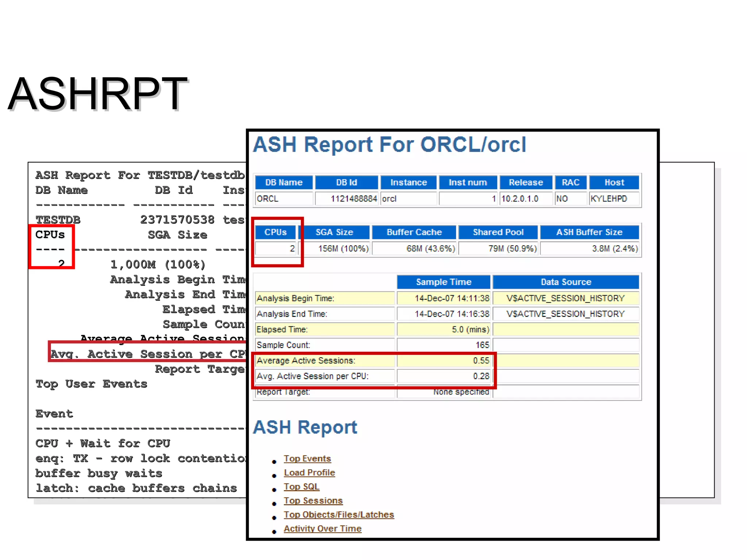Click the DB Id column header
The width and height of the screenshot is (747, 560).
[x=347, y=182]
